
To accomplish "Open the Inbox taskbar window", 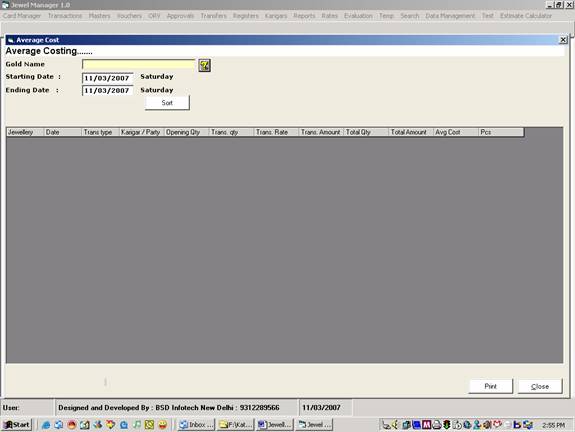I will coord(196,425).
